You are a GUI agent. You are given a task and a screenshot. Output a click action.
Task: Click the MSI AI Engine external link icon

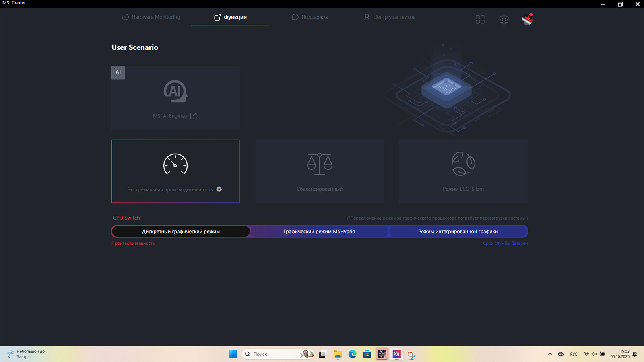pos(193,116)
